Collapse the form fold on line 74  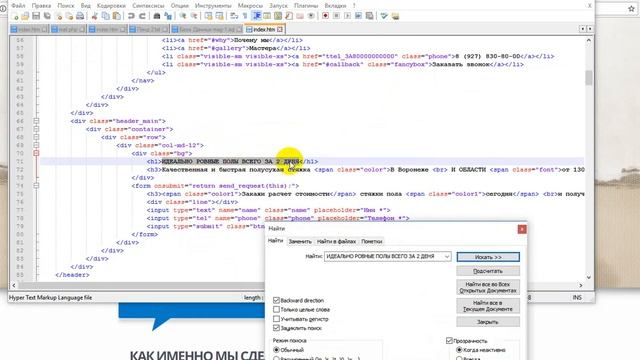(x=36, y=185)
